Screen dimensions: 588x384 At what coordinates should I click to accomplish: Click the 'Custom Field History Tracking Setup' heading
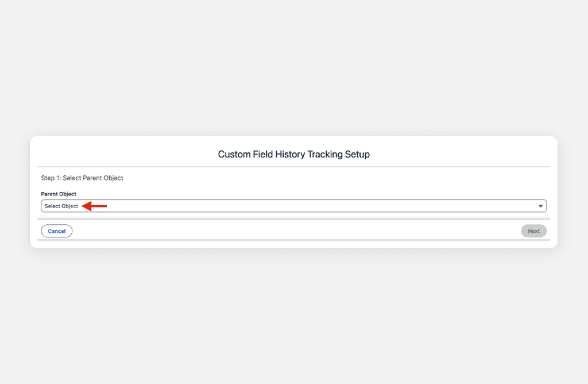(x=293, y=154)
